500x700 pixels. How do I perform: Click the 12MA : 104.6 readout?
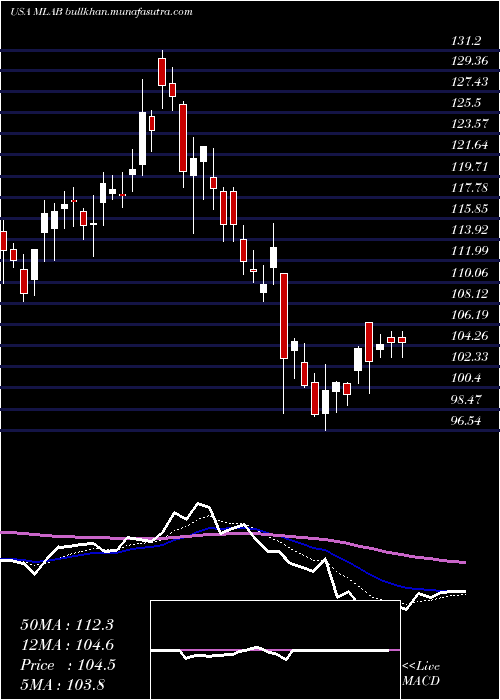pos(67,645)
